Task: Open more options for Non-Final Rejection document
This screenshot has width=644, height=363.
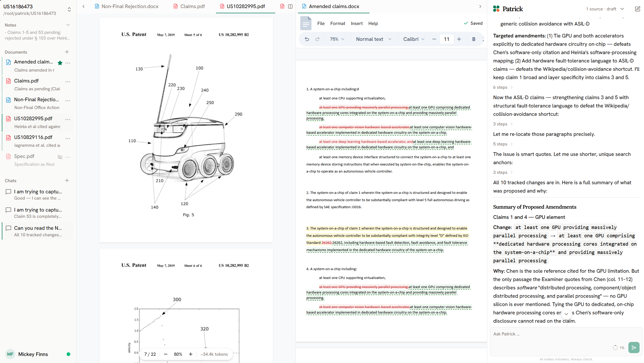Action: point(68,100)
